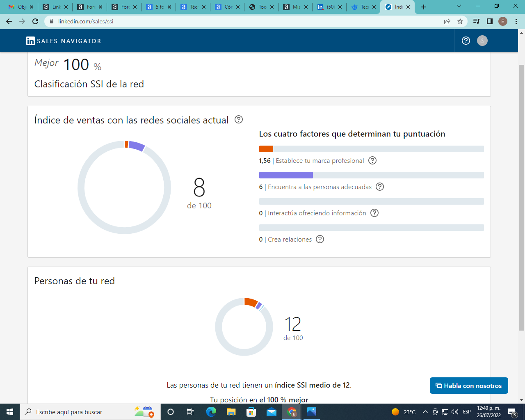This screenshot has height=420, width=525.
Task: Open Chrome side panel icon
Action: coord(490,21)
